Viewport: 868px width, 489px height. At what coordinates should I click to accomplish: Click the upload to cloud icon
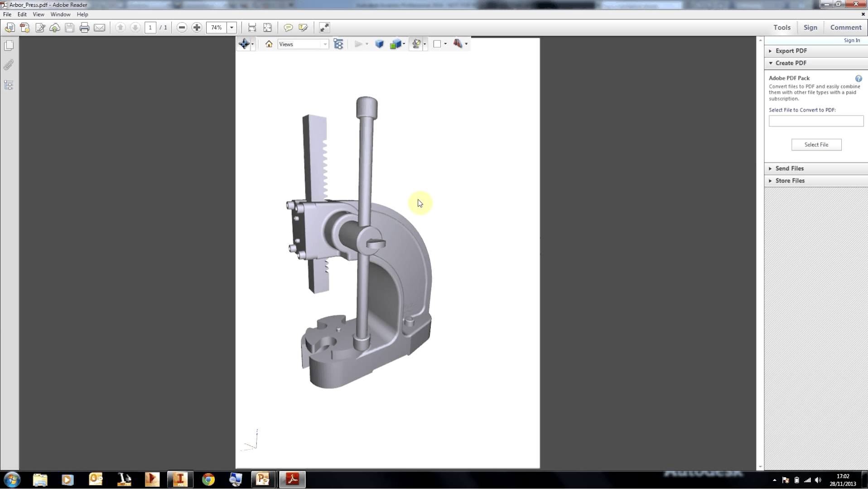coord(55,28)
